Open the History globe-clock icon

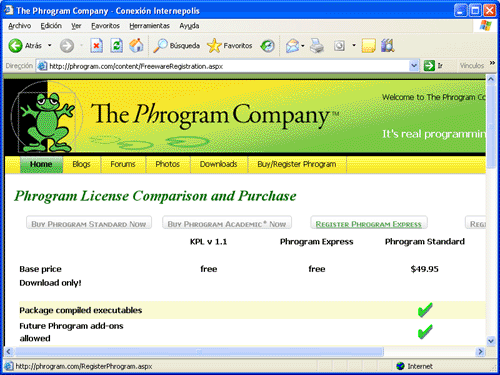(x=267, y=46)
